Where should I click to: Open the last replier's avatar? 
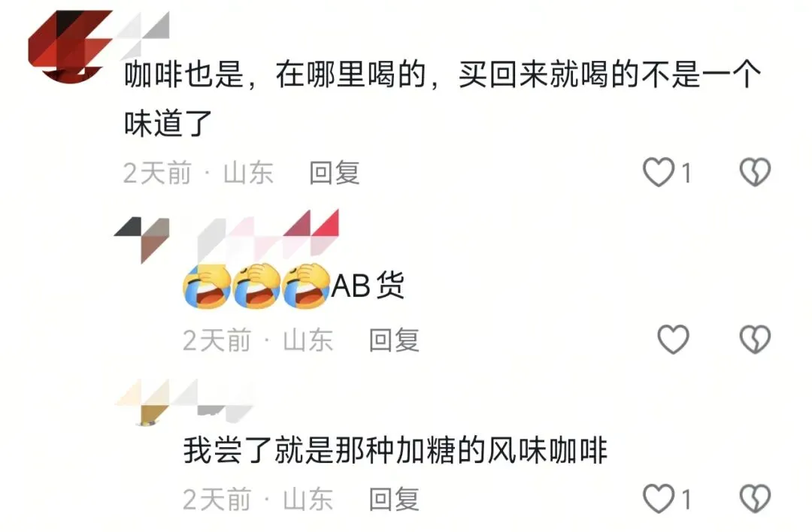tap(142, 403)
